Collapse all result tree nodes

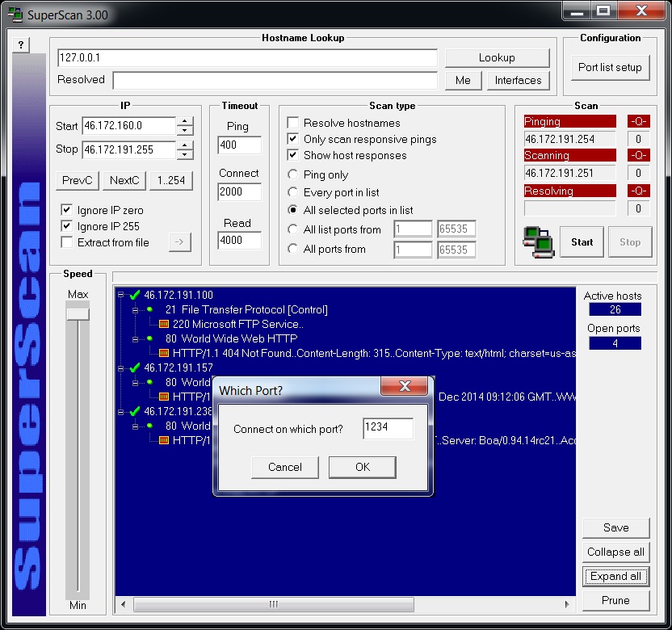615,552
